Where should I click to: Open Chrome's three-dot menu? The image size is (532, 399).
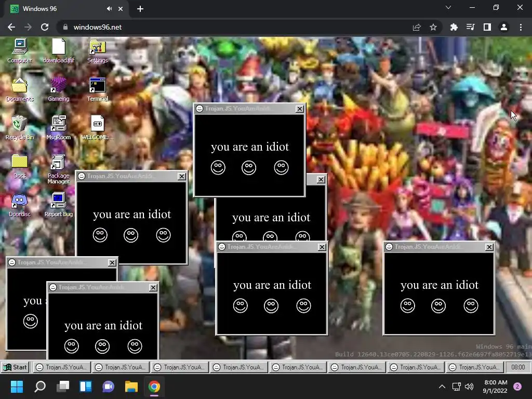point(521,27)
